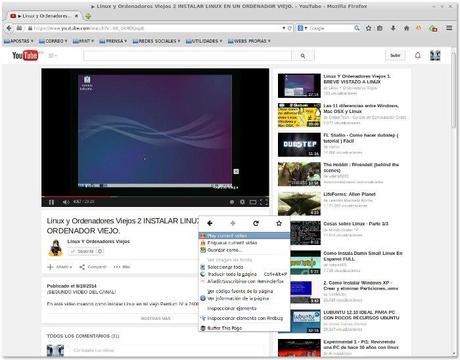Open 'The Hobbit : Rivendell' suggested video
The width and height of the screenshot is (460, 360).
click(x=361, y=167)
